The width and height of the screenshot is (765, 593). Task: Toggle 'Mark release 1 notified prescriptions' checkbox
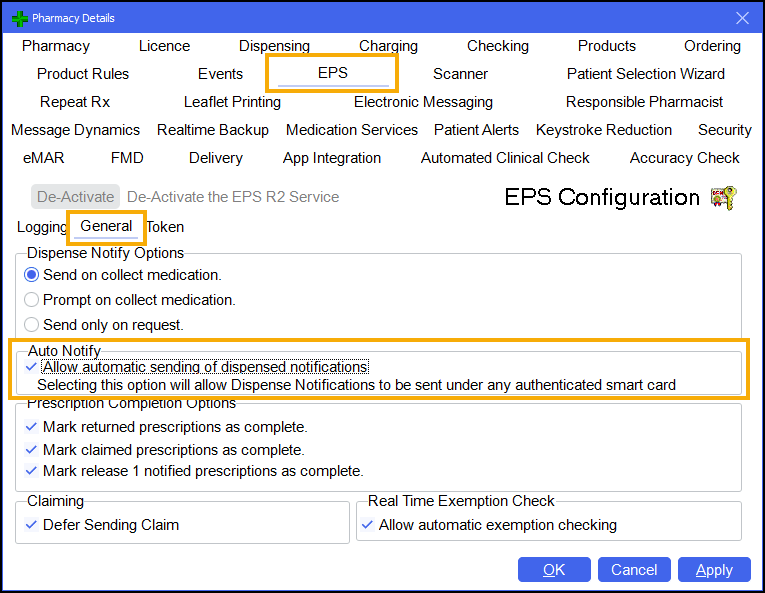pyautogui.click(x=31, y=471)
